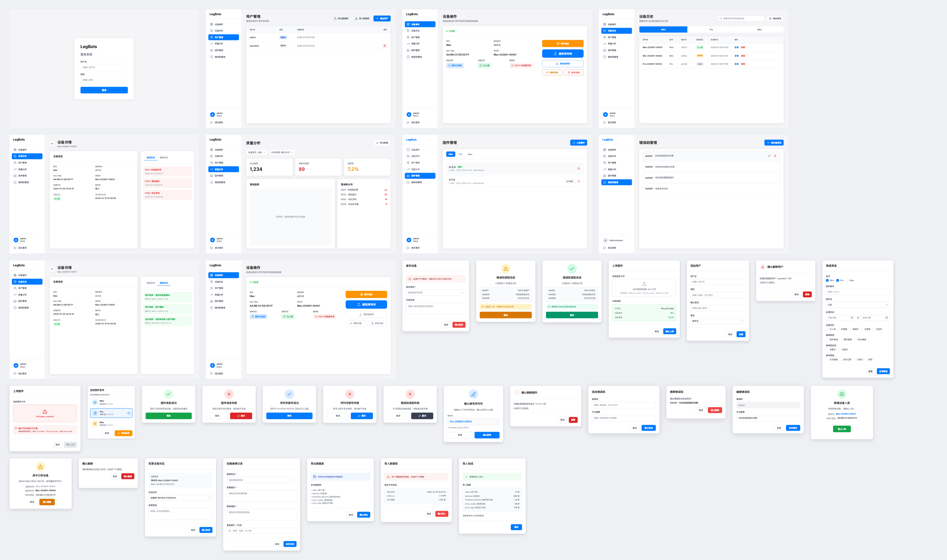The width and height of the screenshot is (947, 560).
Task: Delete the operator1 user via trash icon
Action: click(384, 45)
